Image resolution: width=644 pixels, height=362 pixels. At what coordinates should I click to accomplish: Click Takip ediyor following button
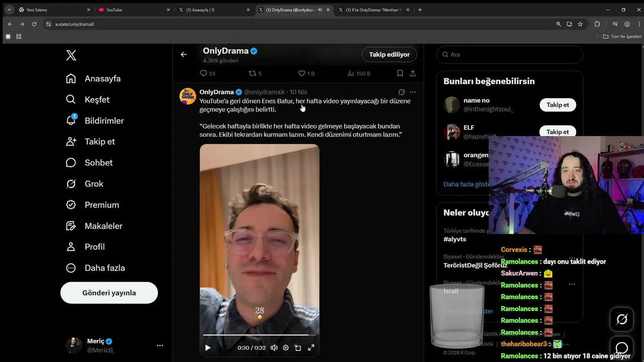389,54
